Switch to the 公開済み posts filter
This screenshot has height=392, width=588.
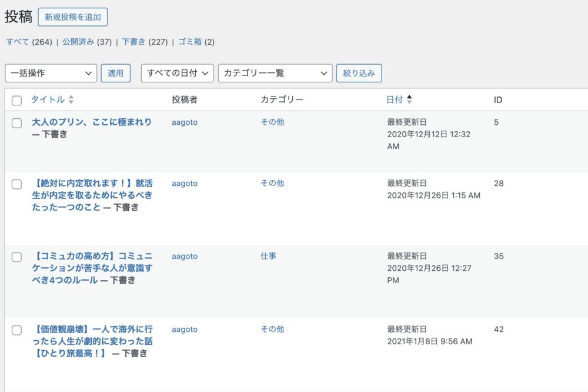79,42
